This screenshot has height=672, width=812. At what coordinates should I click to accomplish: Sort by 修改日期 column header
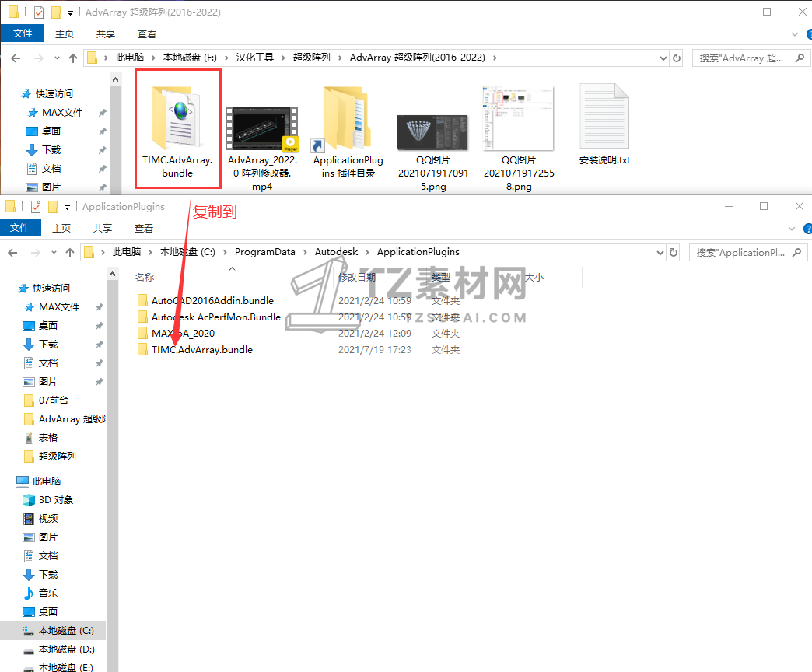(357, 278)
